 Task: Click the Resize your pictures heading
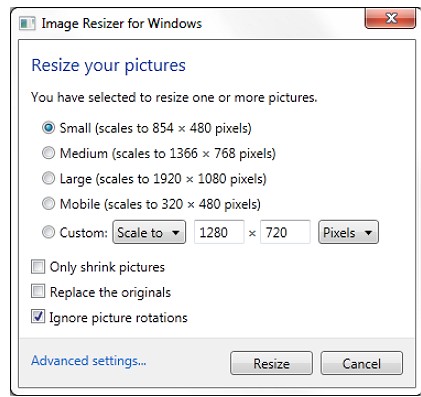pyautogui.click(x=108, y=66)
